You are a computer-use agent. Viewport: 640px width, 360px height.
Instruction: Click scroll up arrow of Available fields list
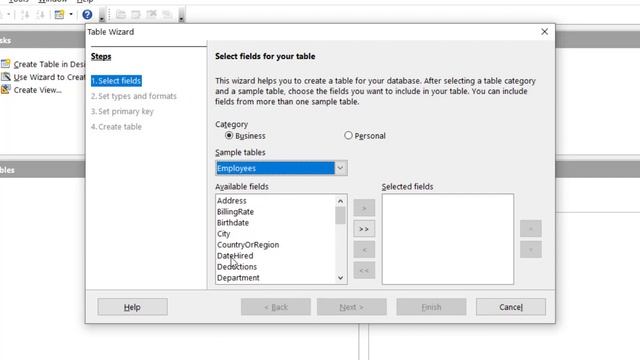point(340,201)
